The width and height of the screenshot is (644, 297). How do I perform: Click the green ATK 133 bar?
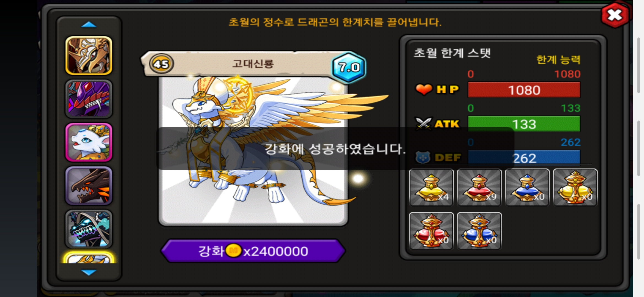pyautogui.click(x=524, y=124)
